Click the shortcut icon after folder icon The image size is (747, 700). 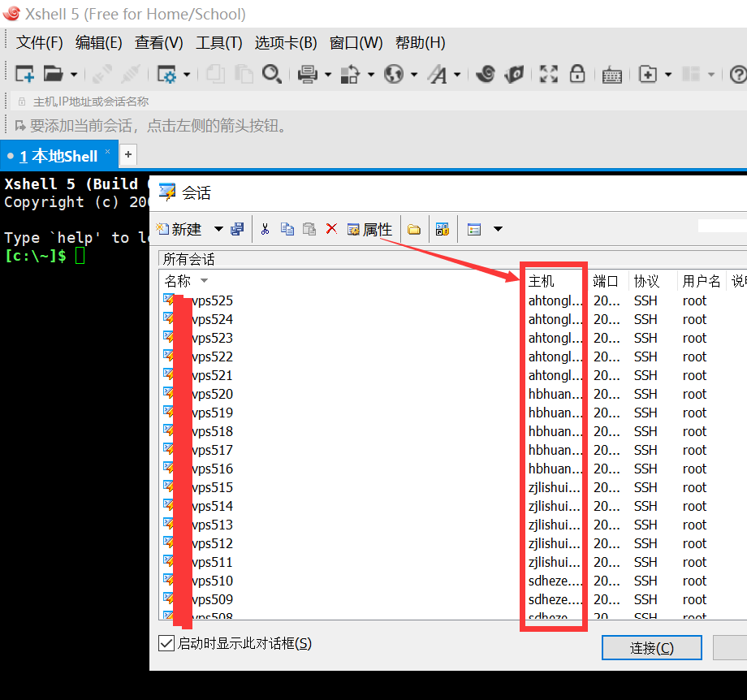[442, 229]
